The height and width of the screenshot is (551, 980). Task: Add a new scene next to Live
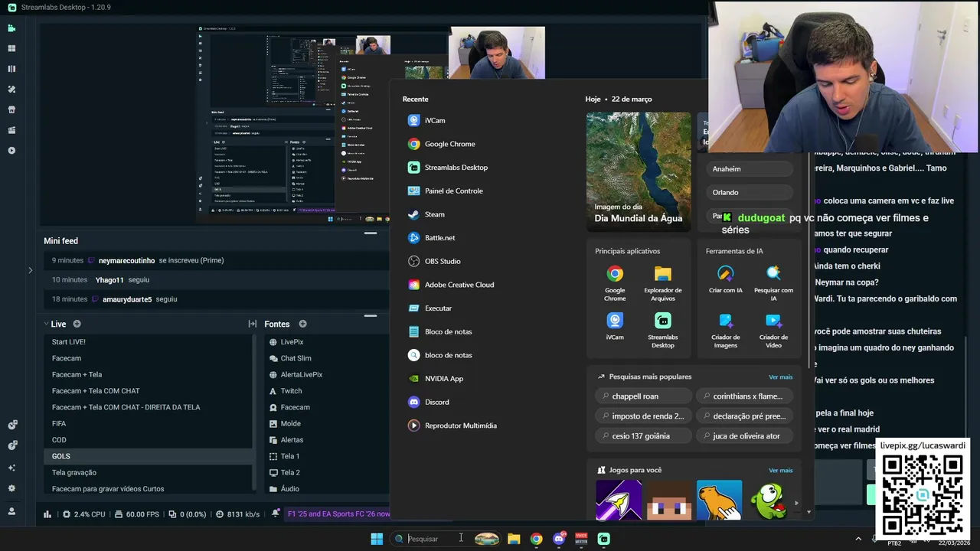(x=77, y=324)
